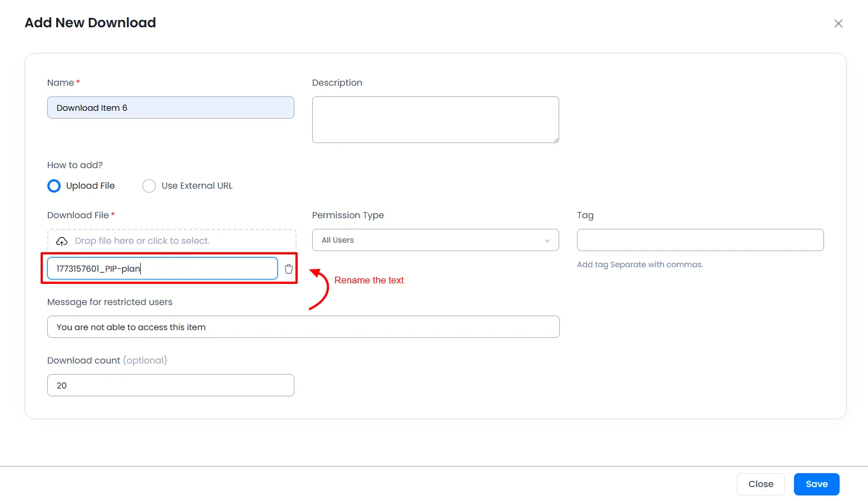868x501 pixels.
Task: Click the Tag input box
Action: tap(700, 240)
